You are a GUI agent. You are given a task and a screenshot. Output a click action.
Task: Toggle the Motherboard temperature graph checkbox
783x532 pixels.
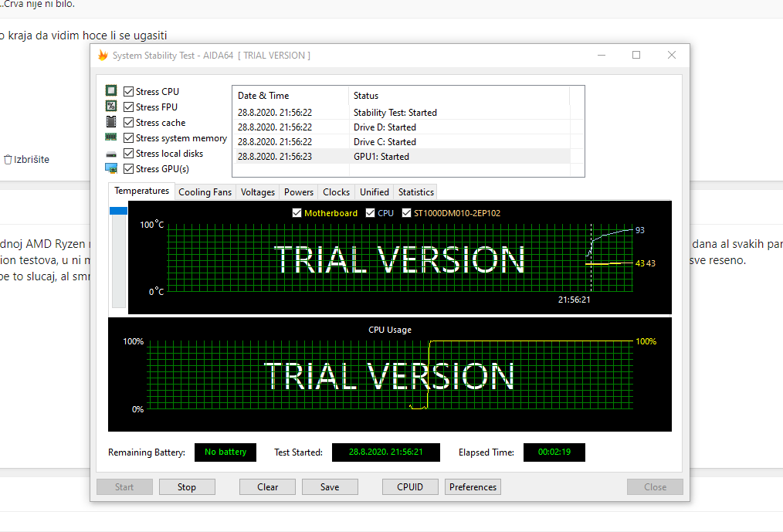click(297, 213)
